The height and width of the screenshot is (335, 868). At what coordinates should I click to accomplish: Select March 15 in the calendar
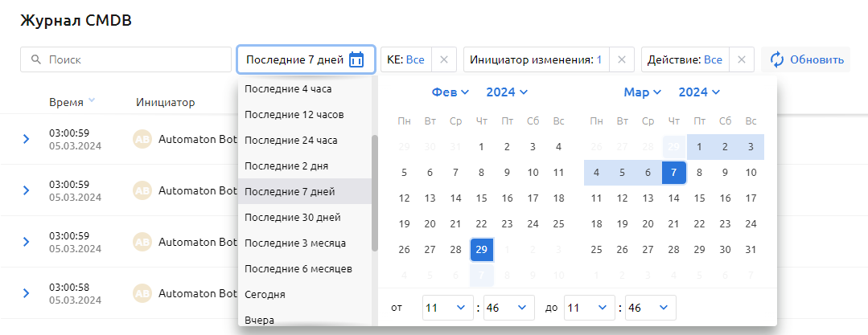(699, 198)
